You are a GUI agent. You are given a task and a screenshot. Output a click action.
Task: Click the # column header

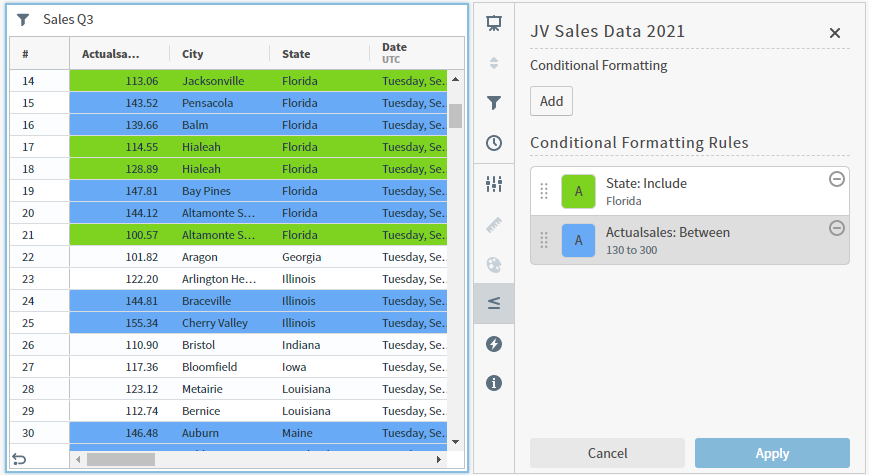39,54
